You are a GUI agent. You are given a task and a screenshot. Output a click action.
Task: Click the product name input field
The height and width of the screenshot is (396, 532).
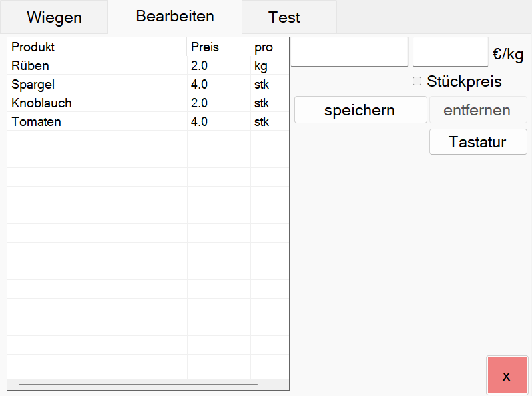pyautogui.click(x=349, y=52)
